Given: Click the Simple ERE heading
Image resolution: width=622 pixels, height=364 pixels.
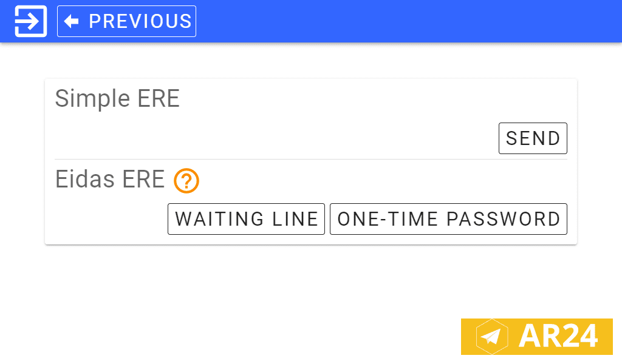Looking at the screenshot, I should coord(117,98).
